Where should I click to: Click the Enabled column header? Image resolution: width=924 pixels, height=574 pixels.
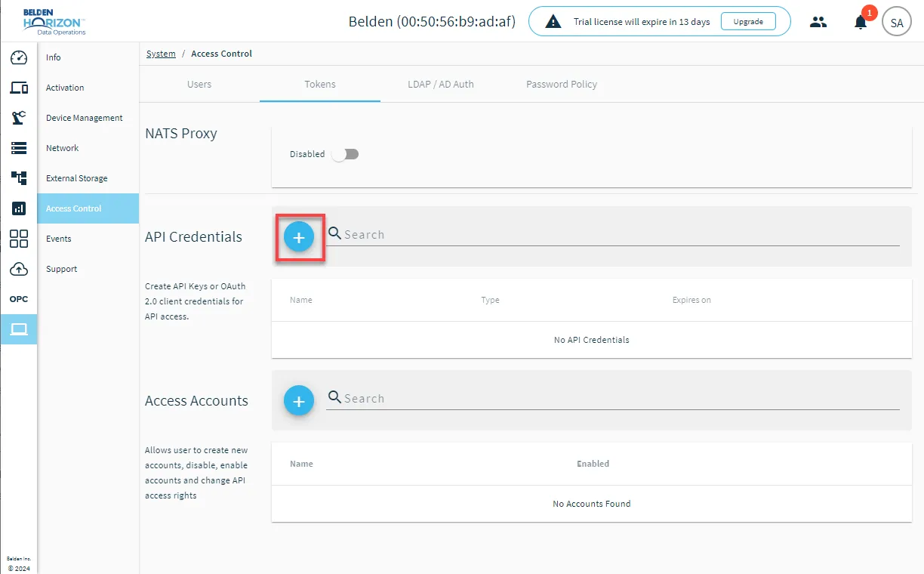pyautogui.click(x=593, y=464)
